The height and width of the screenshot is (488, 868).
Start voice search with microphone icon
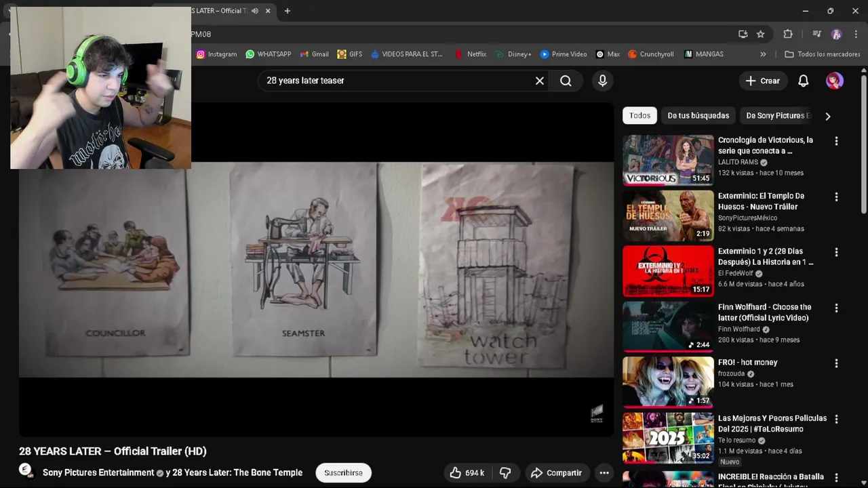point(602,81)
